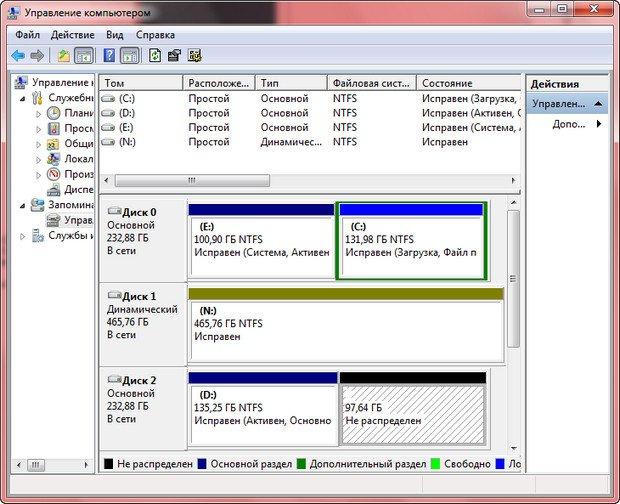Click the bright green Свободно legend swatch

[435, 464]
